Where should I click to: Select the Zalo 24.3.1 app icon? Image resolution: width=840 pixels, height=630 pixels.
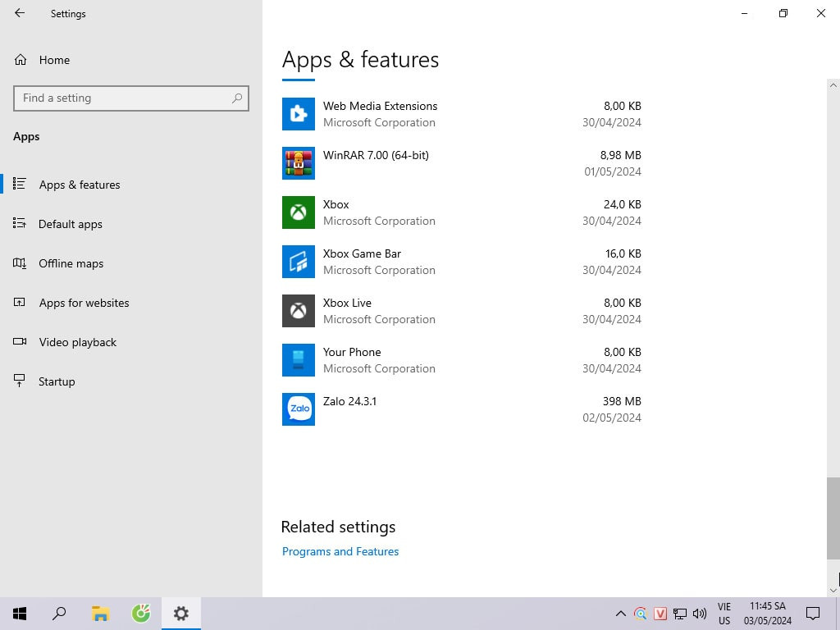click(x=299, y=409)
